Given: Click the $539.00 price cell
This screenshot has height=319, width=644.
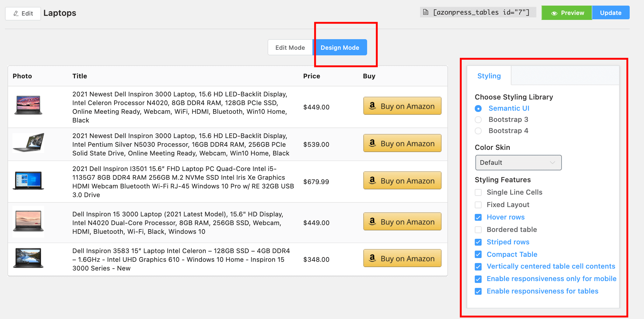Looking at the screenshot, I should pos(316,145).
